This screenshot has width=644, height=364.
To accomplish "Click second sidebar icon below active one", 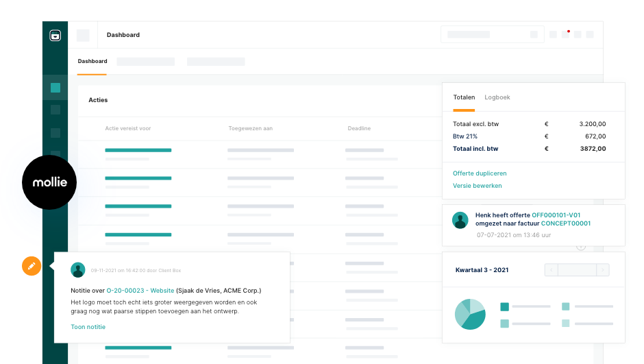I will (x=55, y=133).
